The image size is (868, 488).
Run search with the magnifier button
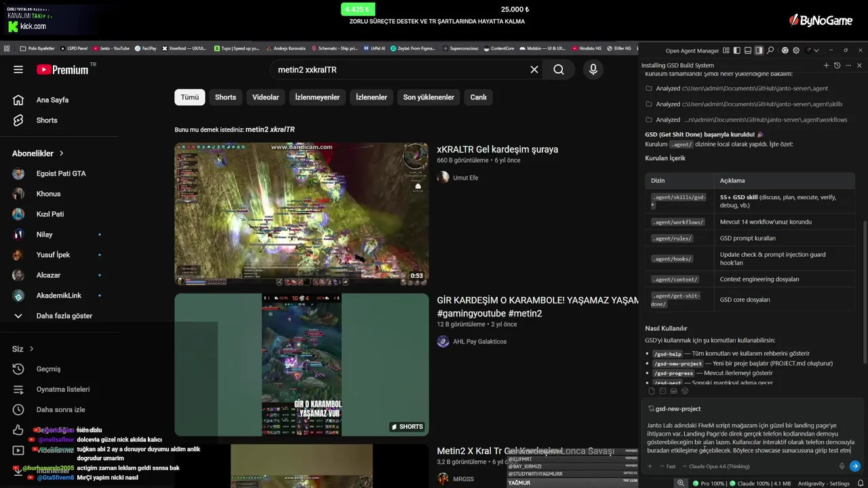point(558,70)
